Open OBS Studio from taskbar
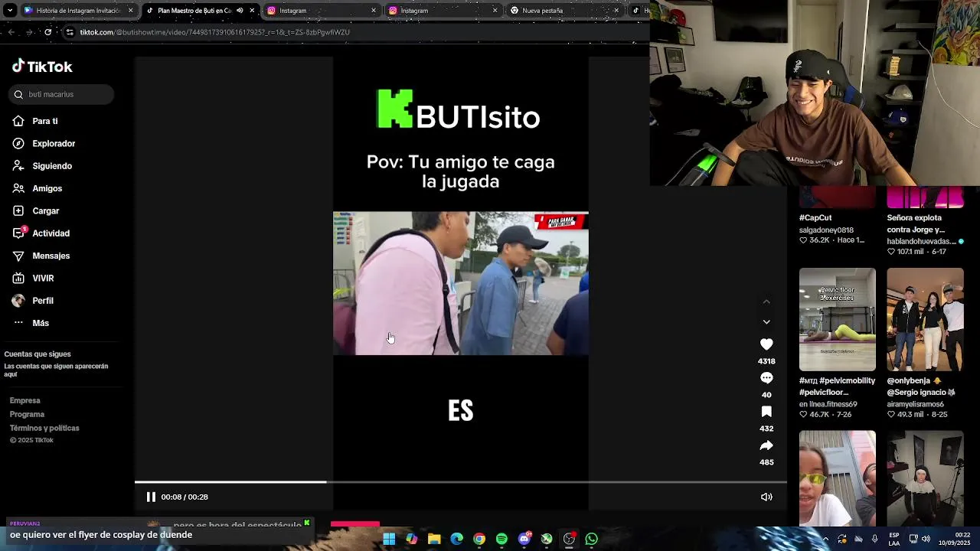The image size is (980, 551). point(569,539)
